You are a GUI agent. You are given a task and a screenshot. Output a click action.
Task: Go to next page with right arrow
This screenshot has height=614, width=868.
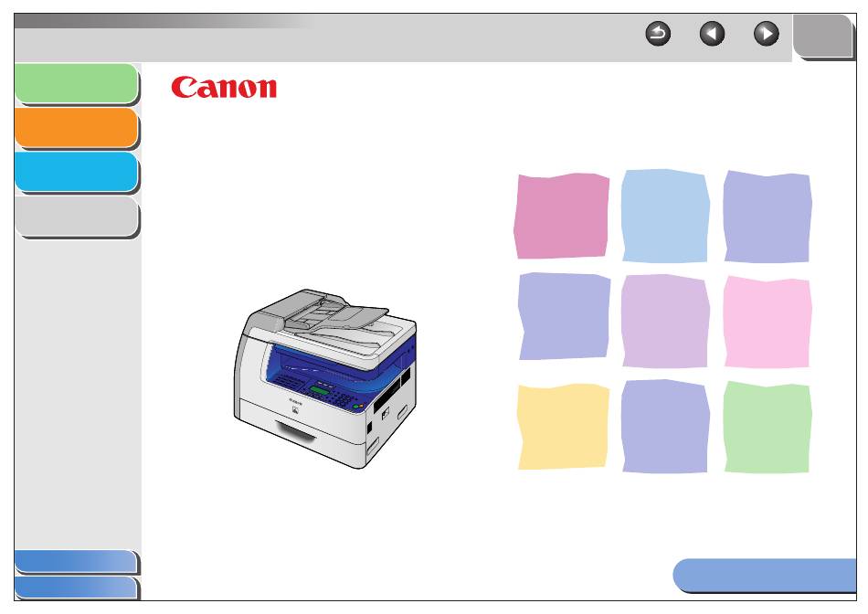[x=767, y=34]
